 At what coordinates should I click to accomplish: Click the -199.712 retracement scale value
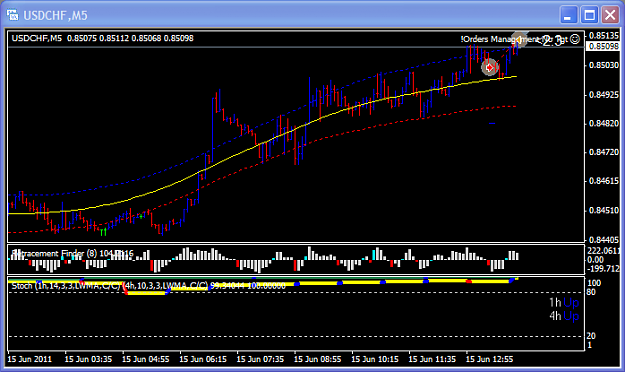tap(603, 269)
